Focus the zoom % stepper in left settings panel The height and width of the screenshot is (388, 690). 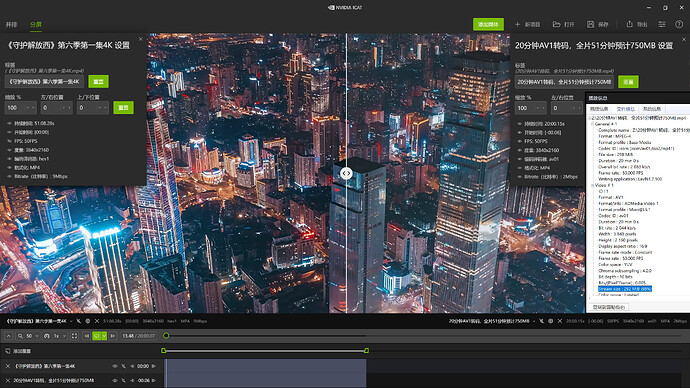click(x=20, y=108)
